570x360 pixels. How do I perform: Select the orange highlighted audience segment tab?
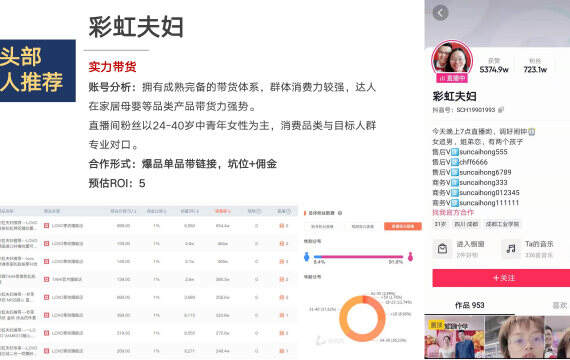pos(402,227)
